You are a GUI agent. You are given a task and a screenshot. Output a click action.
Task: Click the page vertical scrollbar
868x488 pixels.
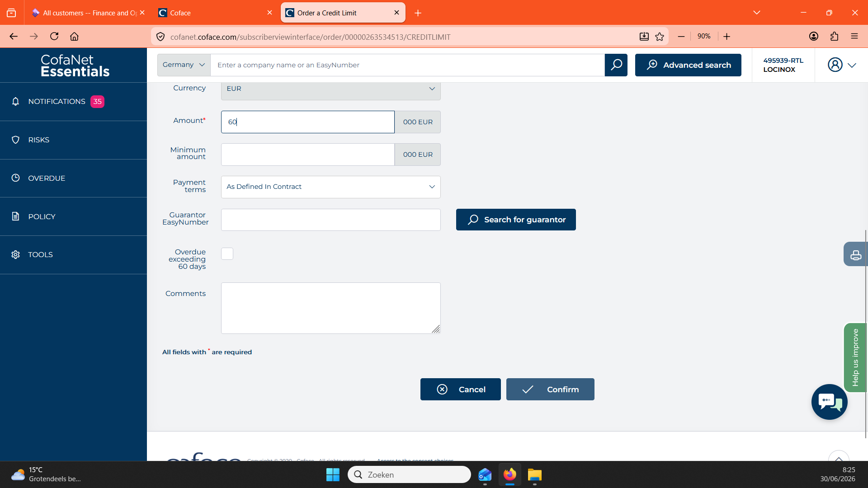(865, 334)
